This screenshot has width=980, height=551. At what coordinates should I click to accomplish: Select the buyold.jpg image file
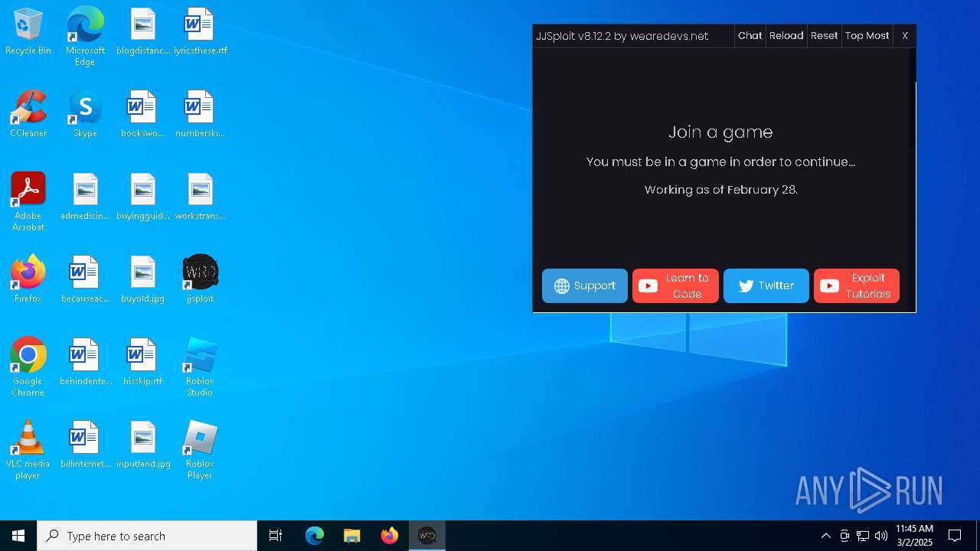point(142,280)
